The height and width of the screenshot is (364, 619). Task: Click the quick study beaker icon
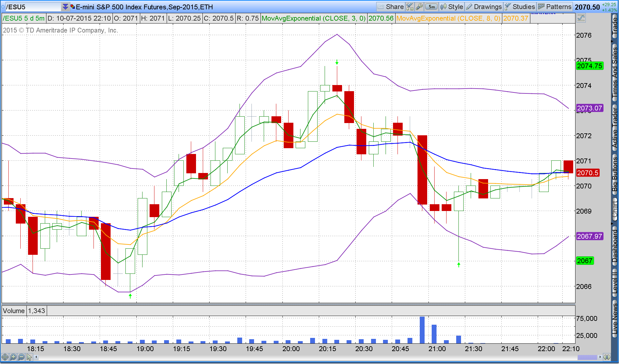tap(410, 7)
